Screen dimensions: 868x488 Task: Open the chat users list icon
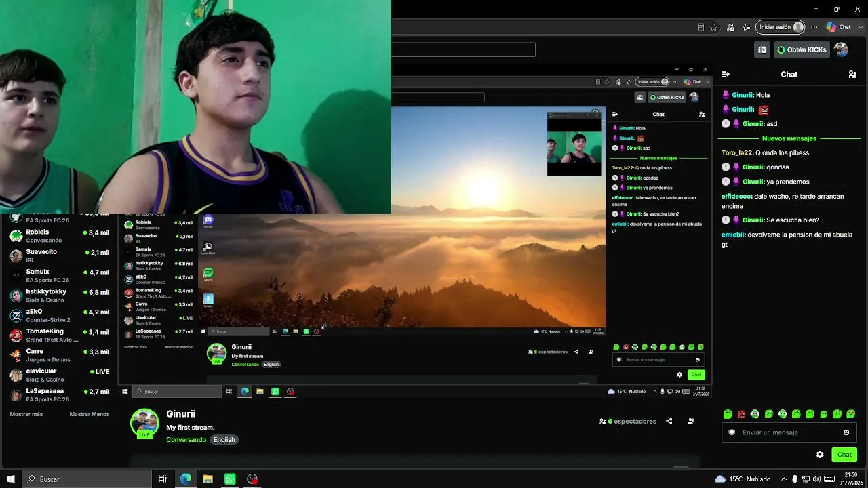coord(852,74)
